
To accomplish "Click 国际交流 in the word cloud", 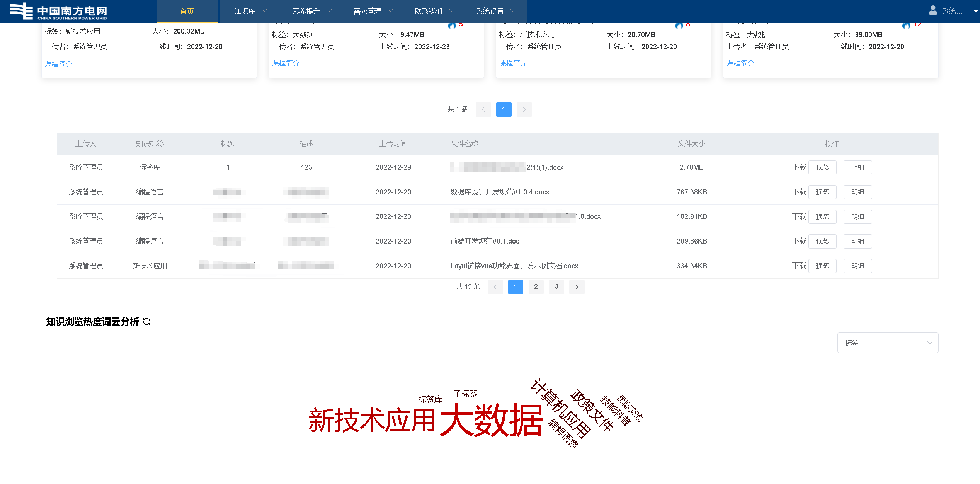I will (x=630, y=408).
